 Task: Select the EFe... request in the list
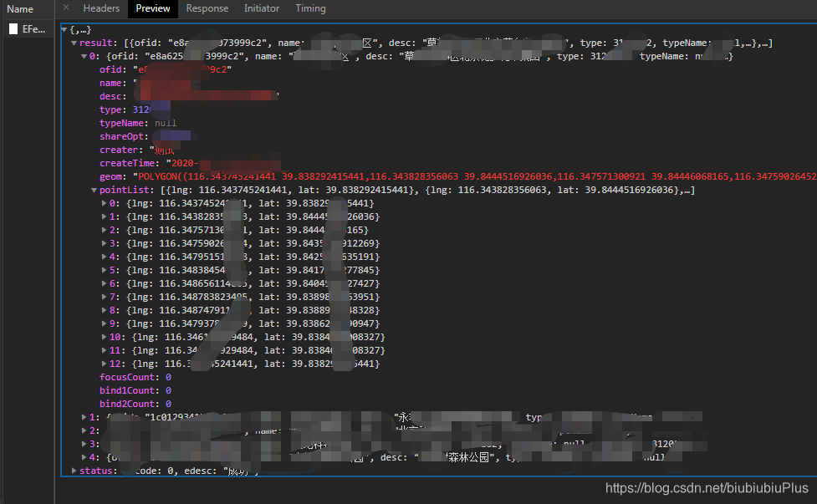pyautogui.click(x=27, y=29)
